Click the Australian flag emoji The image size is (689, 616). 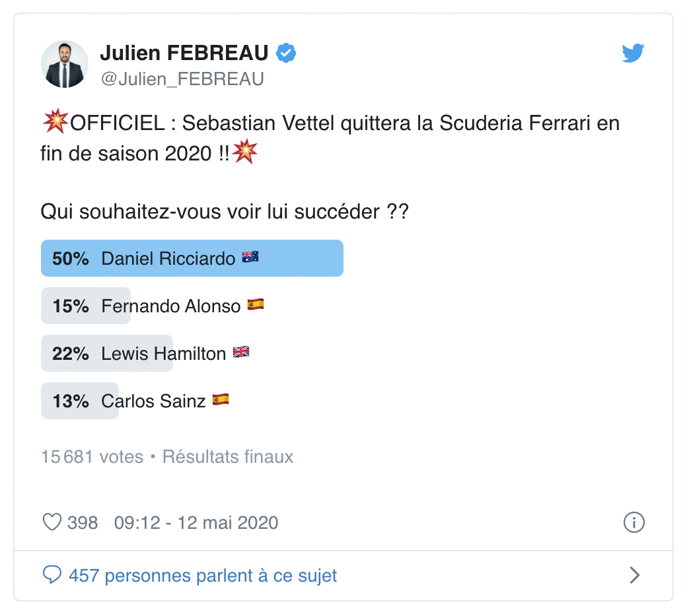pos(250,257)
